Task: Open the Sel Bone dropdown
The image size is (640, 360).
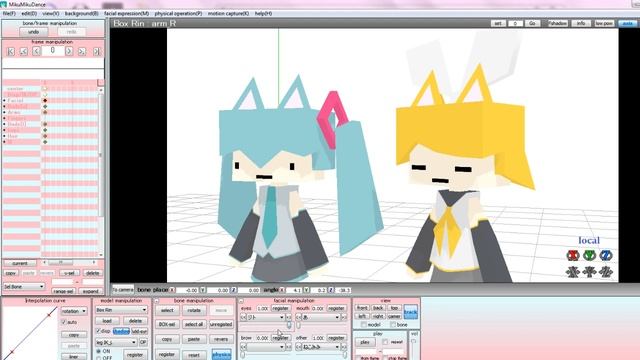Action: coord(24,287)
